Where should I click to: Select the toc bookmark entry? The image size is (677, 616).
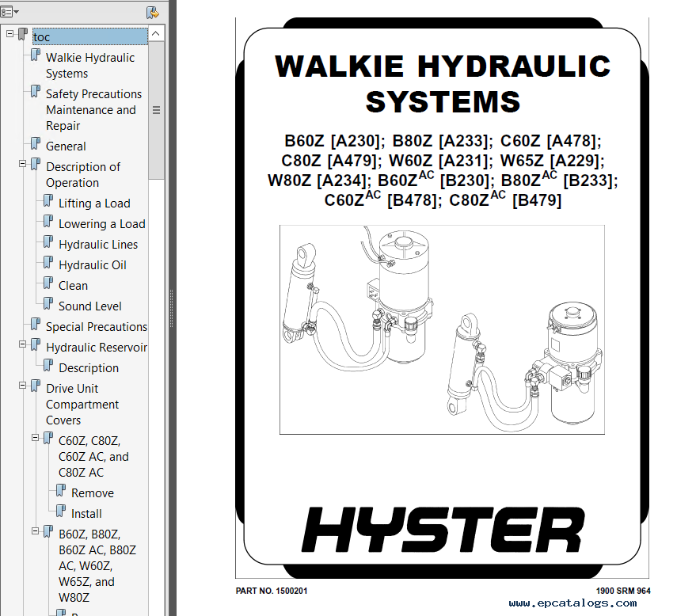[x=89, y=37]
